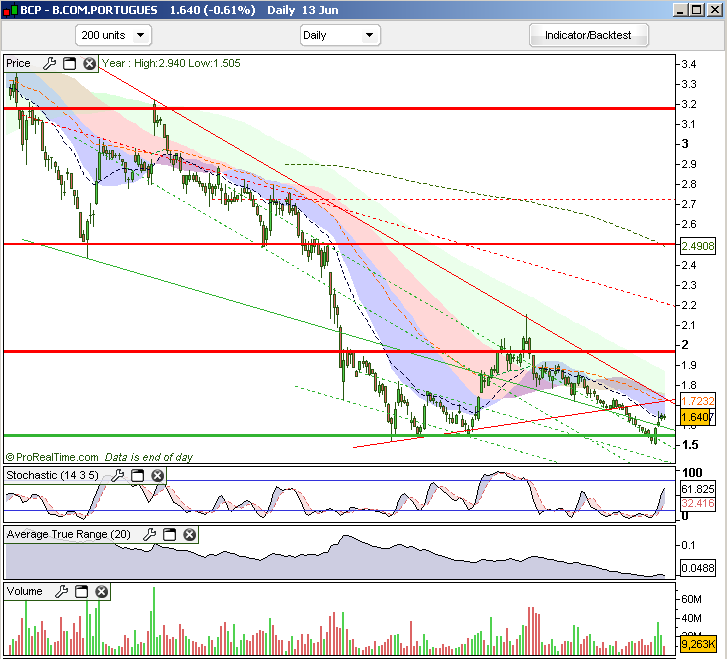
Task: Click the BCP - B.COM.PORTUGUES title text
Action: click(x=89, y=10)
